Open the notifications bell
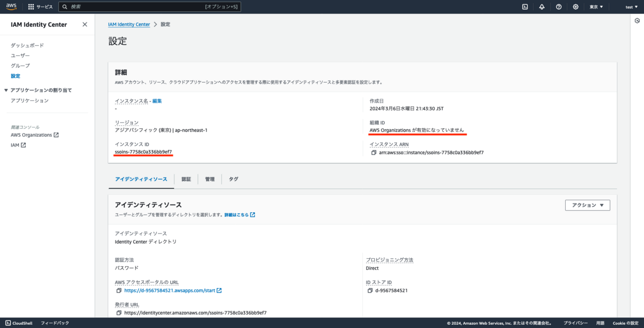644x328 pixels. point(541,7)
